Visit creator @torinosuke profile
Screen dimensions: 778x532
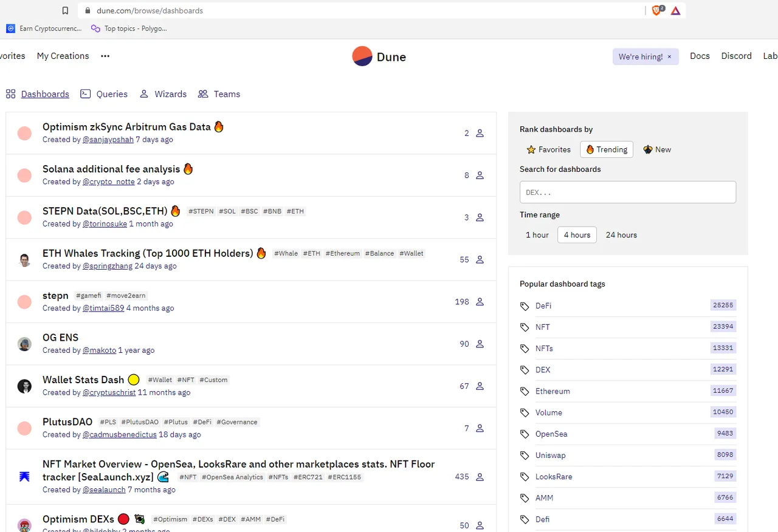(105, 224)
